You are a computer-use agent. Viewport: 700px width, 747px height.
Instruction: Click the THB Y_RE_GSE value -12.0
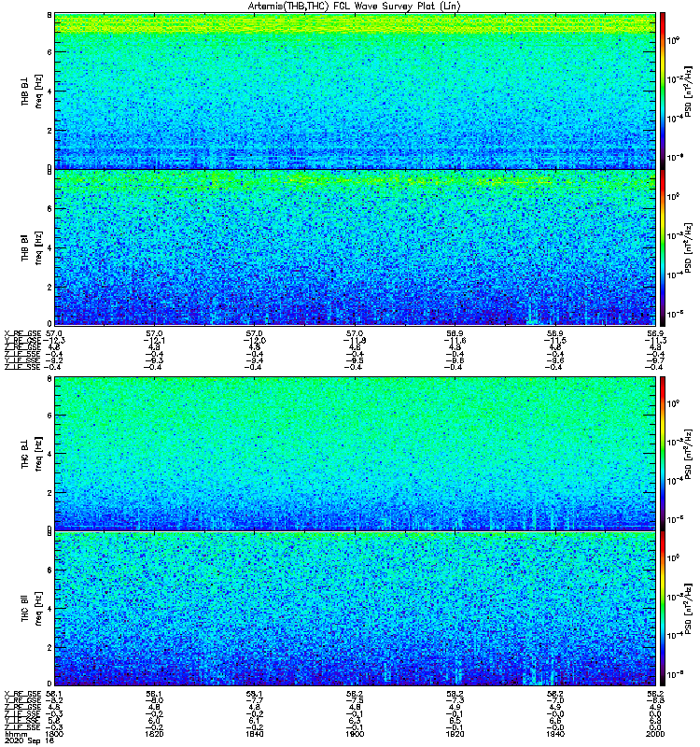pyautogui.click(x=254, y=341)
